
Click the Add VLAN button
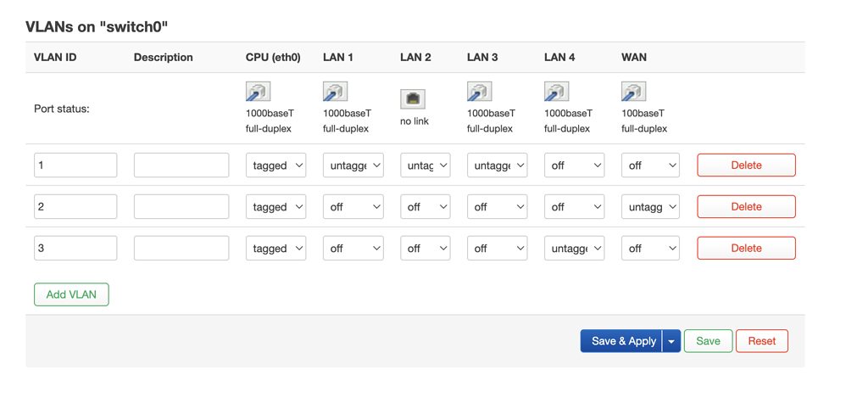(x=71, y=294)
